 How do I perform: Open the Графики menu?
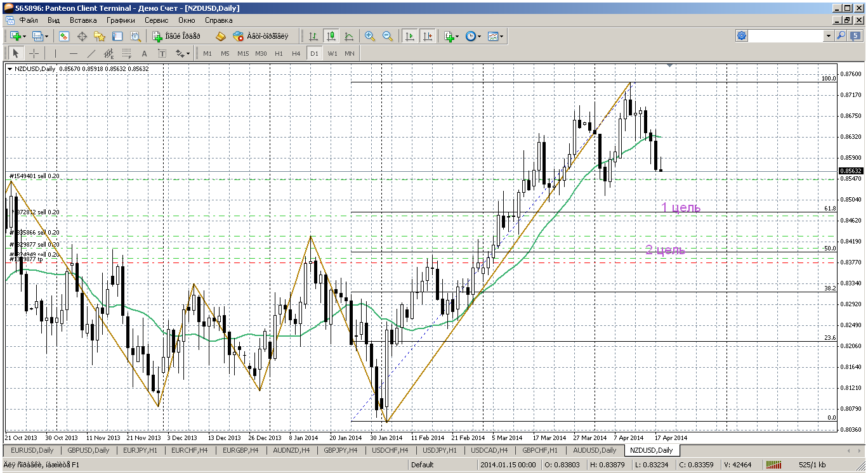[x=121, y=20]
